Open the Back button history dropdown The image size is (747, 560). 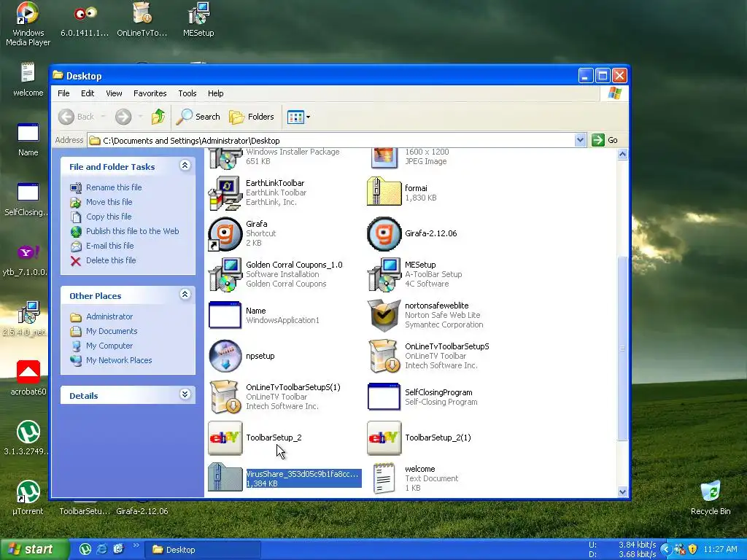(103, 117)
